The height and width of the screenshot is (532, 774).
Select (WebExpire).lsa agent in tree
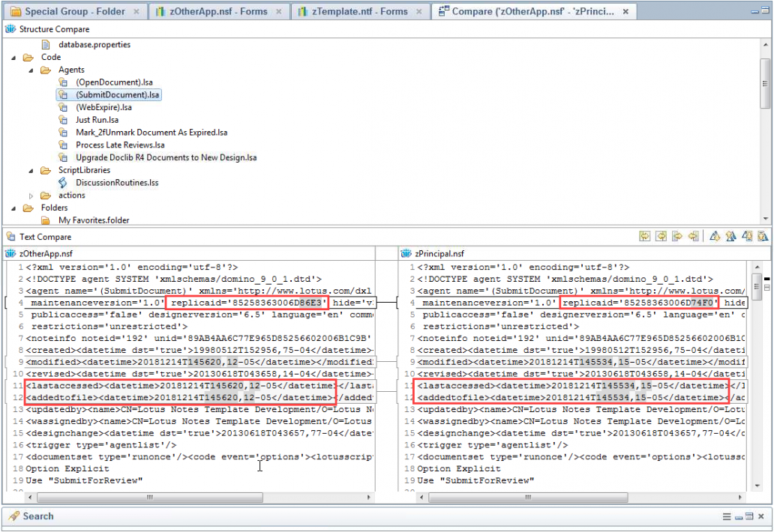pyautogui.click(x=103, y=107)
